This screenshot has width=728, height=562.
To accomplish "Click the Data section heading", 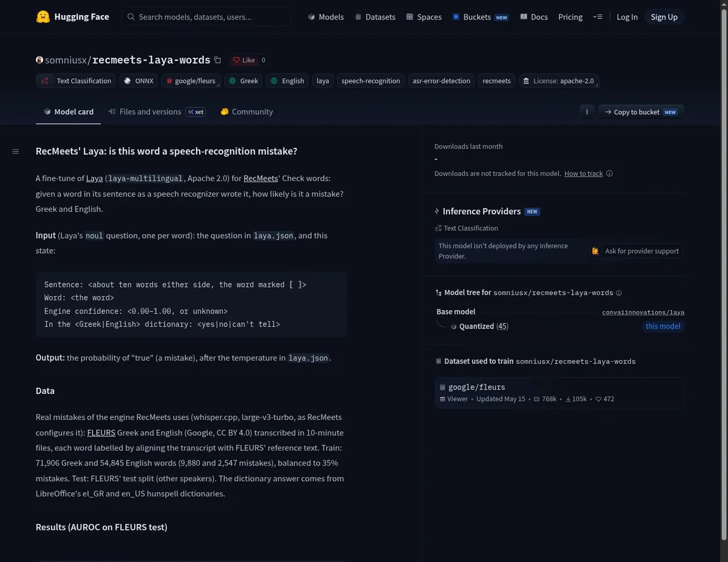I will [x=45, y=391].
